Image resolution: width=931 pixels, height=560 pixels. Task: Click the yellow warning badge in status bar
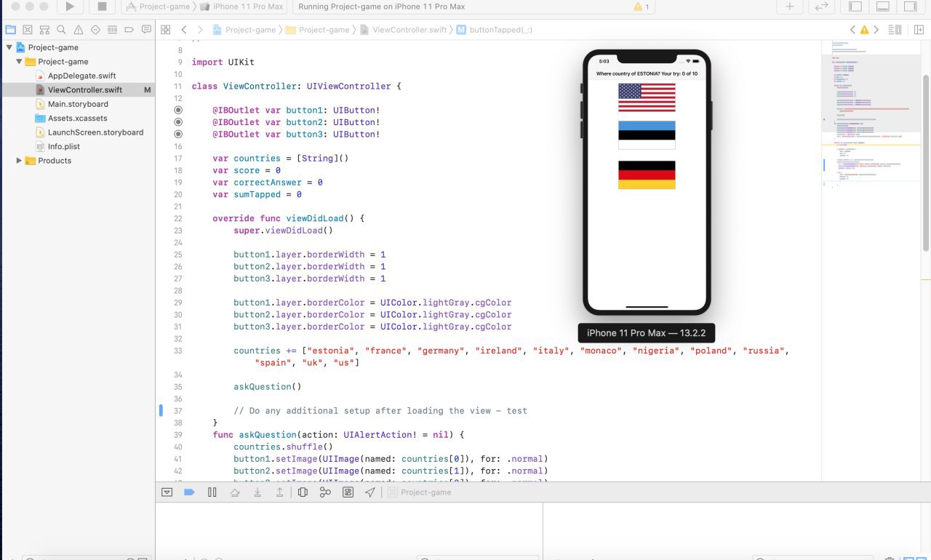tap(642, 7)
